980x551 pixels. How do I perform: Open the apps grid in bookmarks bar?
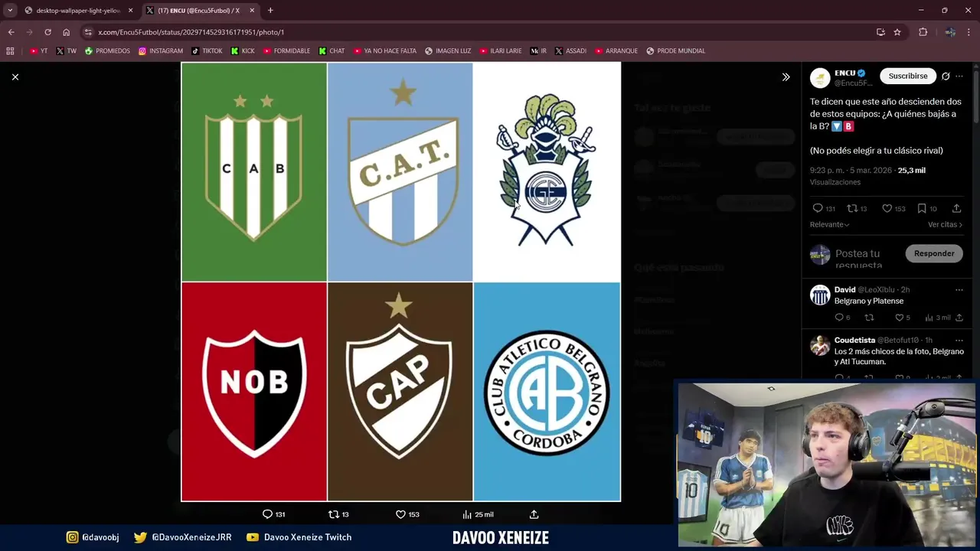click(10, 51)
